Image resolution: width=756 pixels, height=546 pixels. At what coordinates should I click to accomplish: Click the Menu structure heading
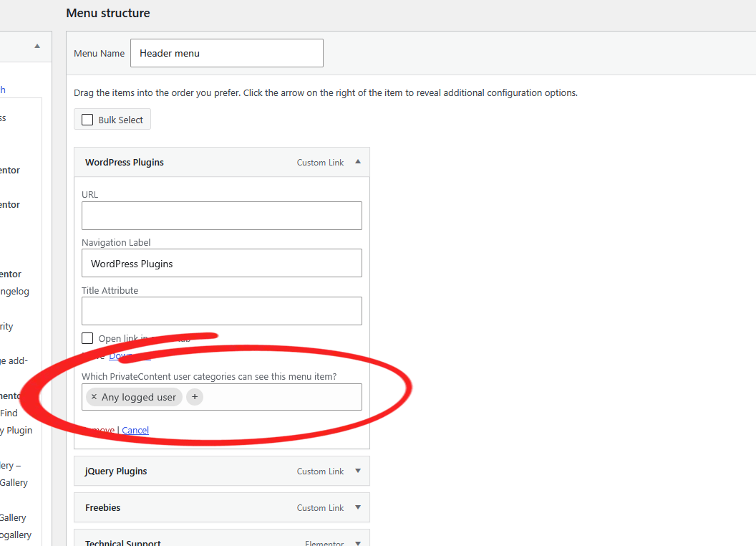click(108, 13)
